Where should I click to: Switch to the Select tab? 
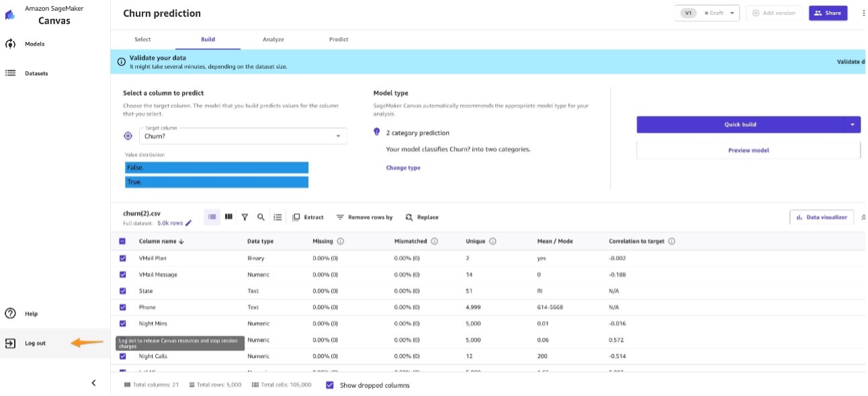pyautogui.click(x=142, y=40)
